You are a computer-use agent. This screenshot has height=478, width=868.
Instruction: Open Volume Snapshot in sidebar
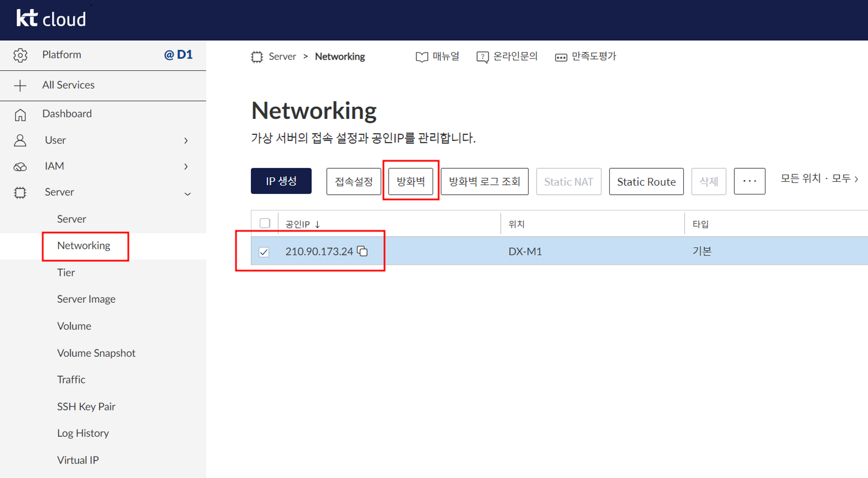coord(96,353)
